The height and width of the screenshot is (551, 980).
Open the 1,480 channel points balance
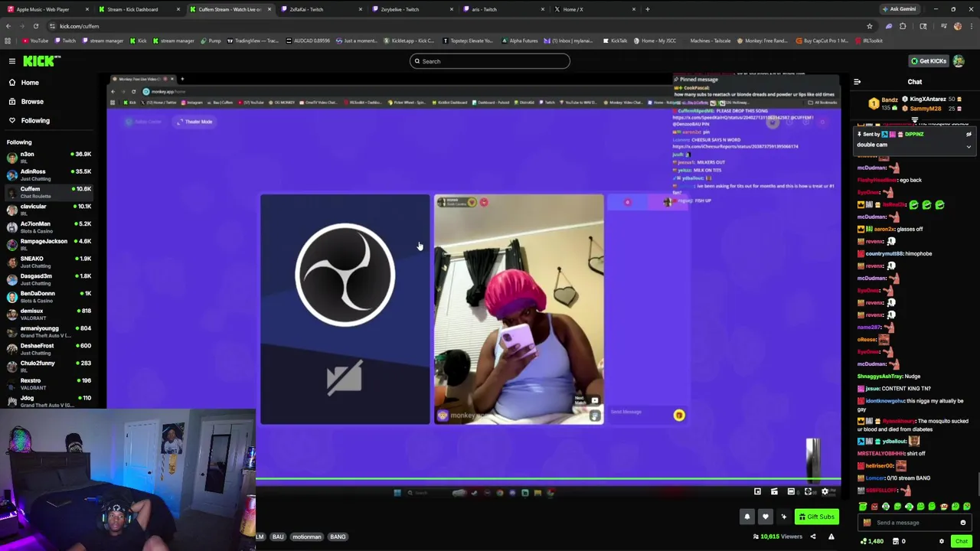[x=873, y=541]
